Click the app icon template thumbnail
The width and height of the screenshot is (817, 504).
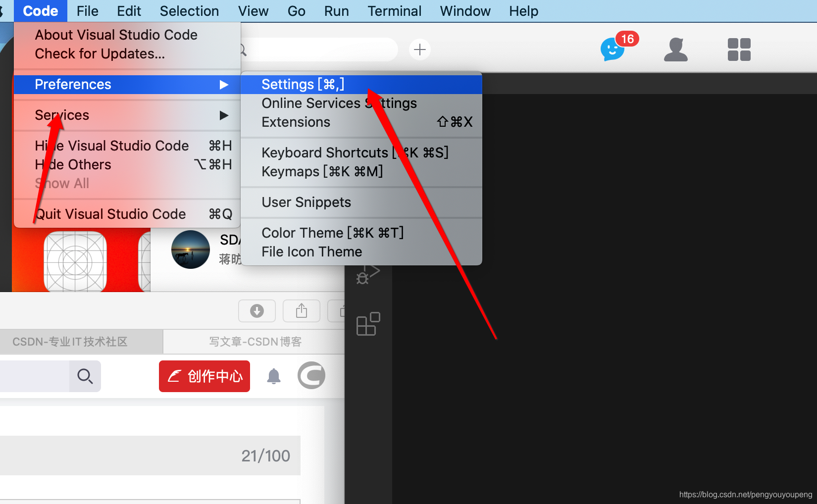[75, 262]
